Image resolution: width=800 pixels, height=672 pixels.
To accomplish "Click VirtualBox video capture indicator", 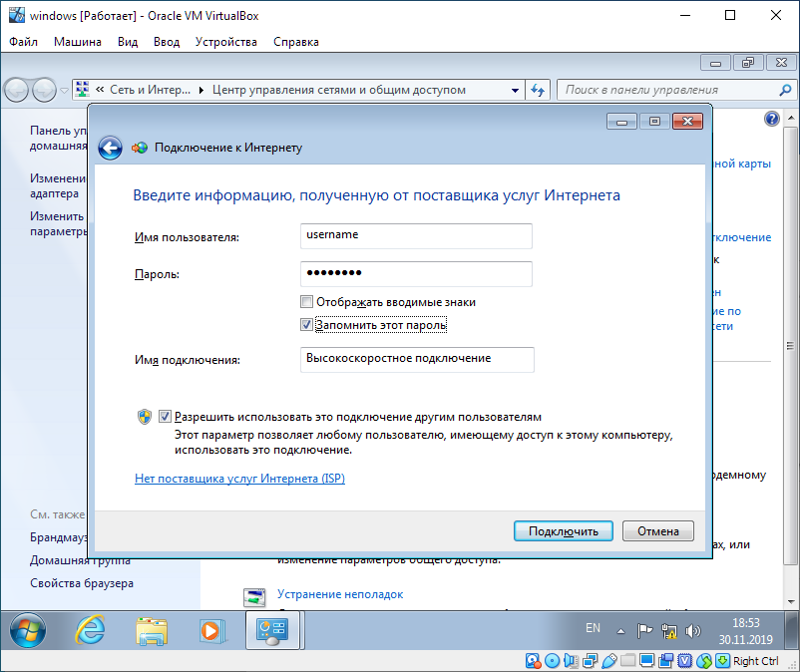I will (665, 661).
